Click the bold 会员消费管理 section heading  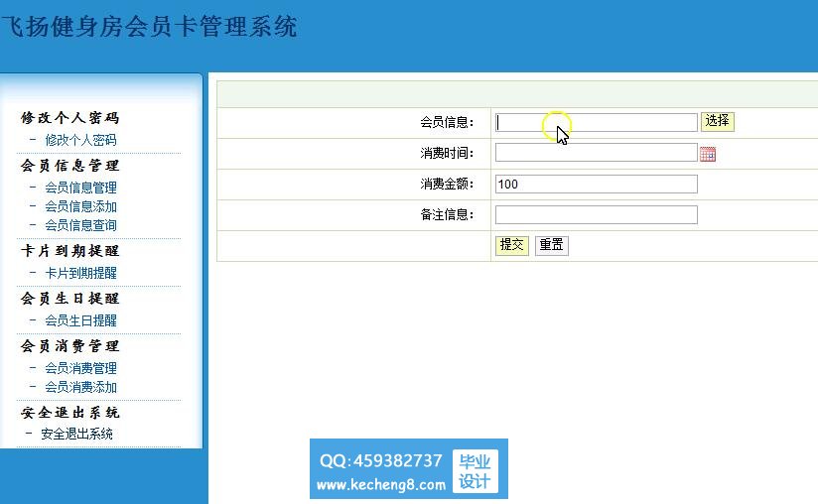pos(69,346)
